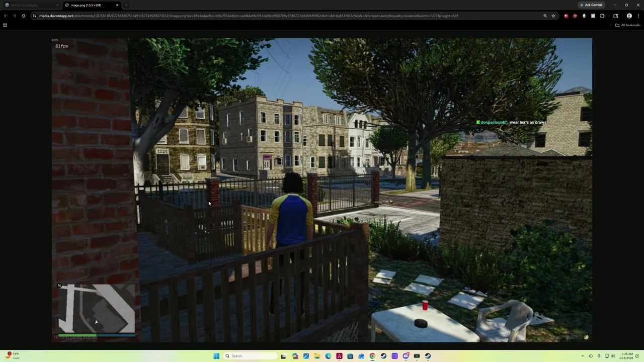Show hidden system tray icons
The height and width of the screenshot is (362, 644).
coord(583,356)
